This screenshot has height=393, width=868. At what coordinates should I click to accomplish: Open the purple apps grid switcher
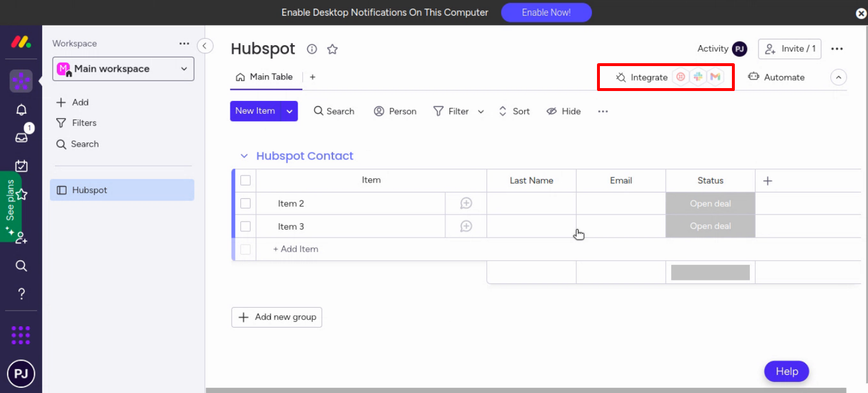pos(21,335)
